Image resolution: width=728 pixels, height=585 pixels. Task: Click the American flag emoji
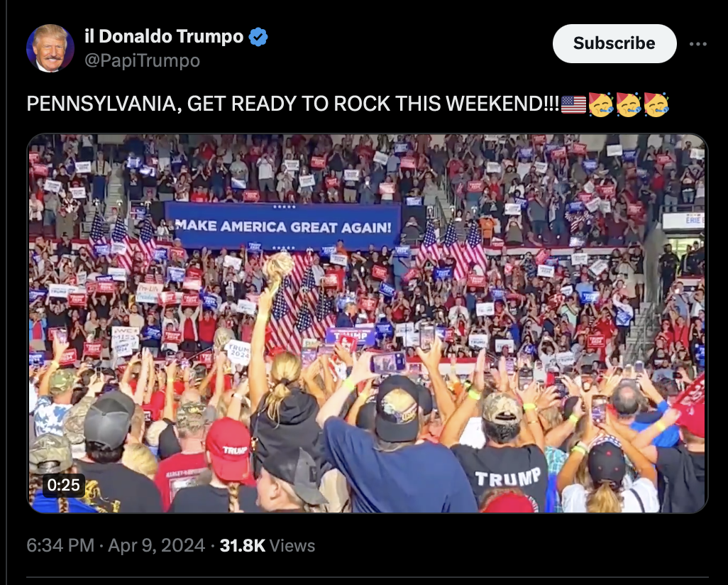(x=573, y=104)
